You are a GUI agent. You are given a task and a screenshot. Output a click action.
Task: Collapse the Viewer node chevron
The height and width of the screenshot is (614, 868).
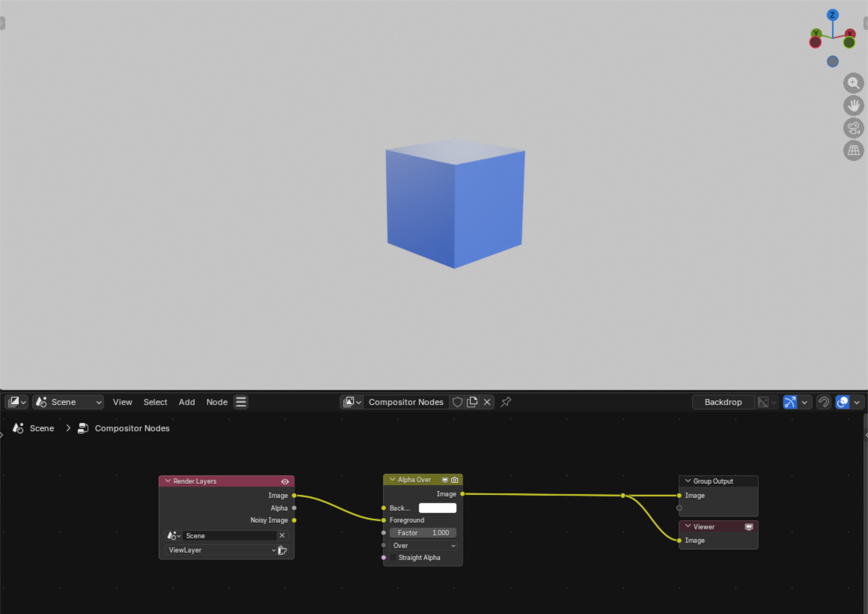point(688,526)
